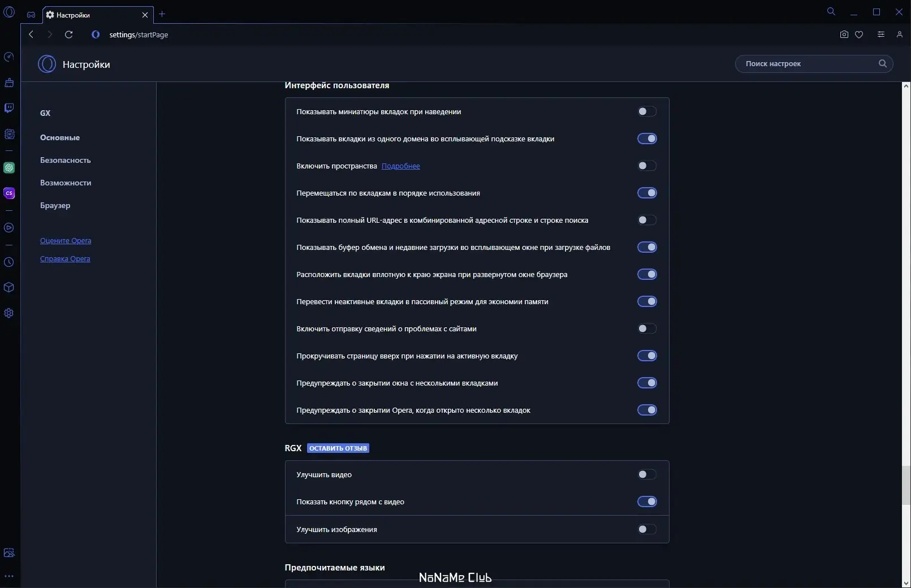
Task: Click the 'Поиск настроек' search field
Action: (x=809, y=64)
